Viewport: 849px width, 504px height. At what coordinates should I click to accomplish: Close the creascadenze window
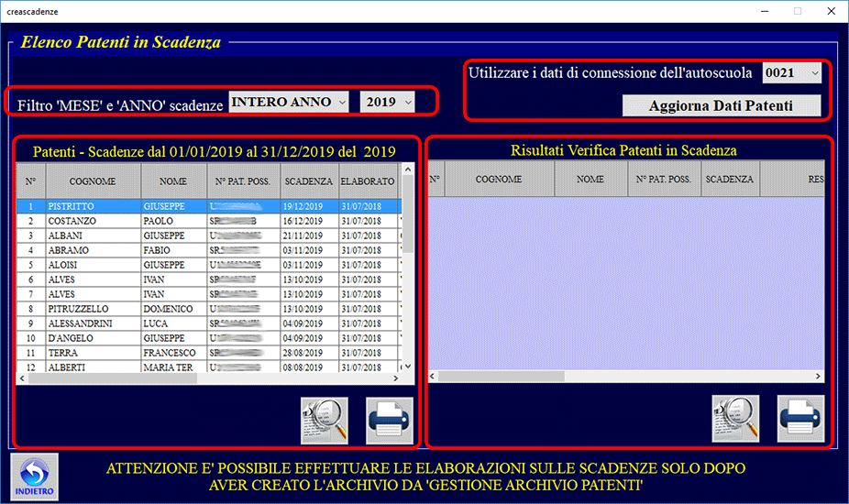pyautogui.click(x=832, y=11)
